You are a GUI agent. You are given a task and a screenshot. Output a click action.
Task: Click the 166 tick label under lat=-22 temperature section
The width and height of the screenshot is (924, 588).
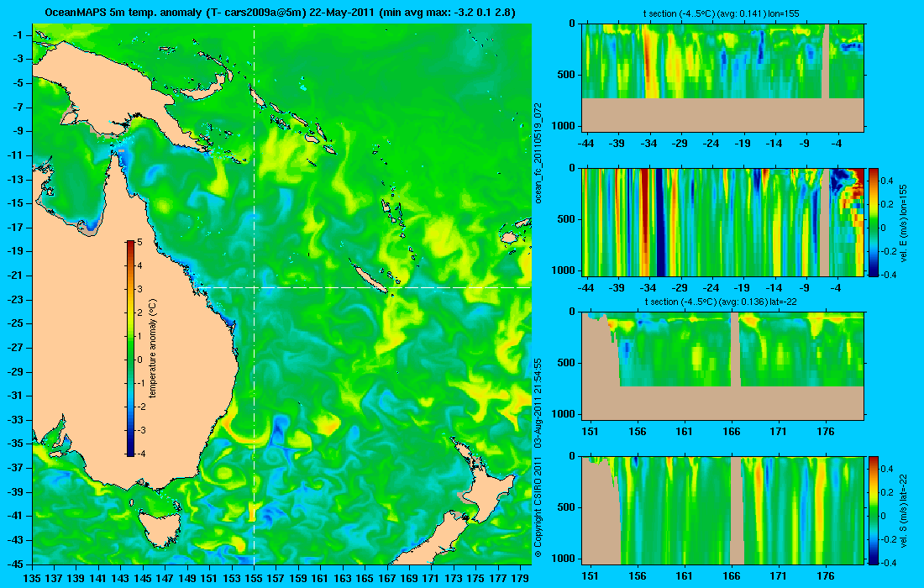coord(732,431)
